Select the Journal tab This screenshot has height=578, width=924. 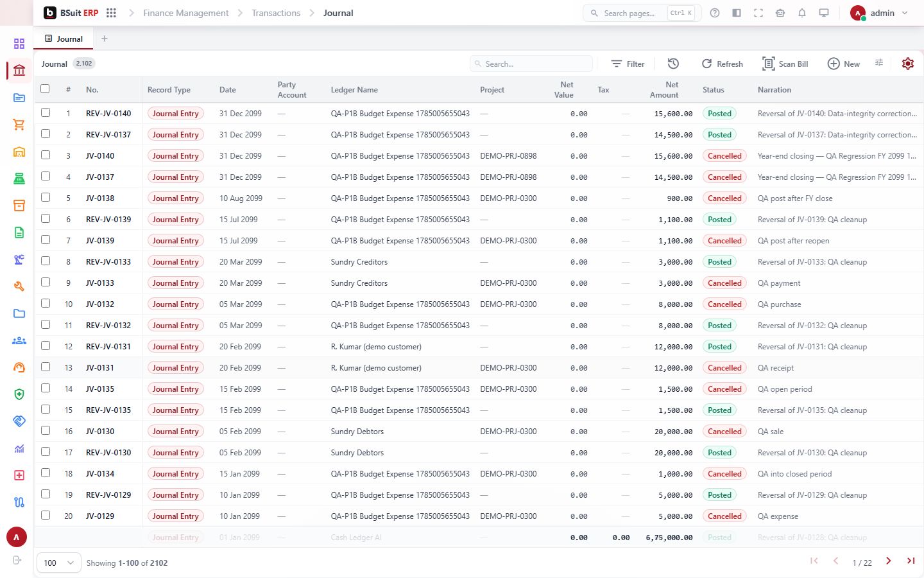pyautogui.click(x=64, y=39)
